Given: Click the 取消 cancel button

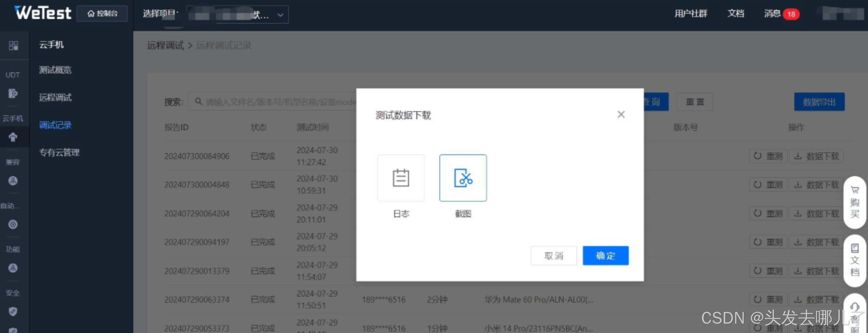Looking at the screenshot, I should (553, 256).
